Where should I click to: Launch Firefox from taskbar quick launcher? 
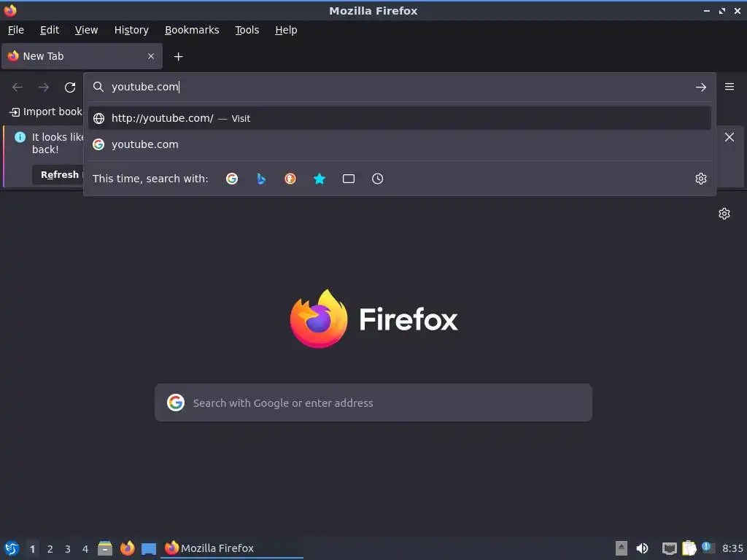coord(127,548)
